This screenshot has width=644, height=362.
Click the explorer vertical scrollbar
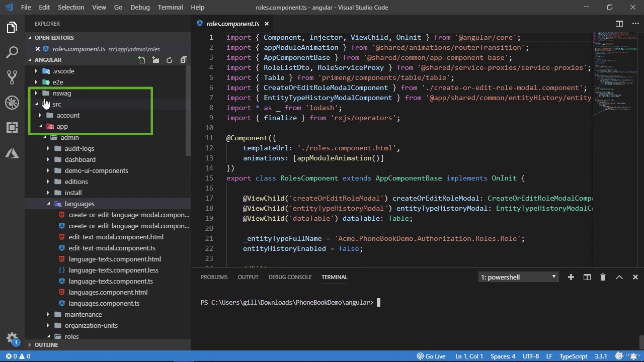coord(188,111)
